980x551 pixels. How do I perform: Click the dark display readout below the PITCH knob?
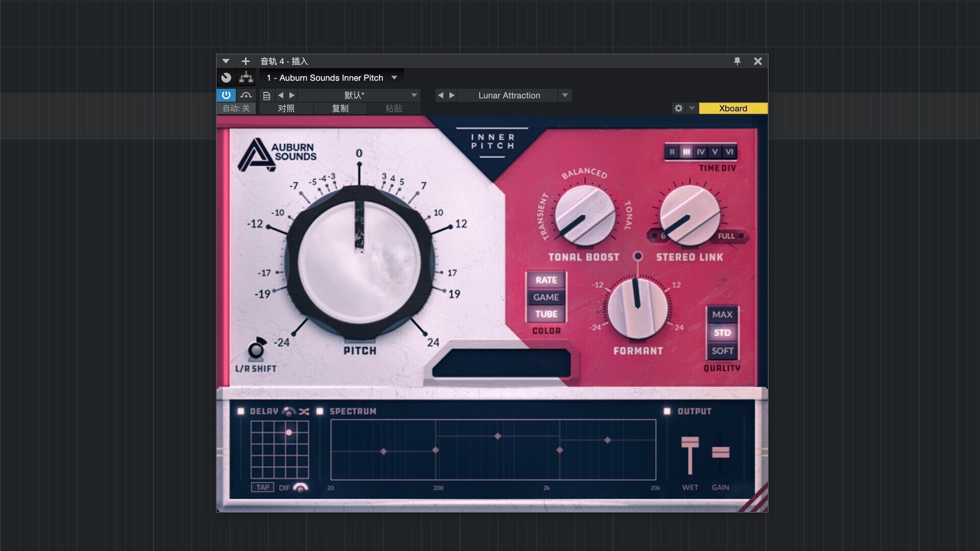tap(501, 363)
